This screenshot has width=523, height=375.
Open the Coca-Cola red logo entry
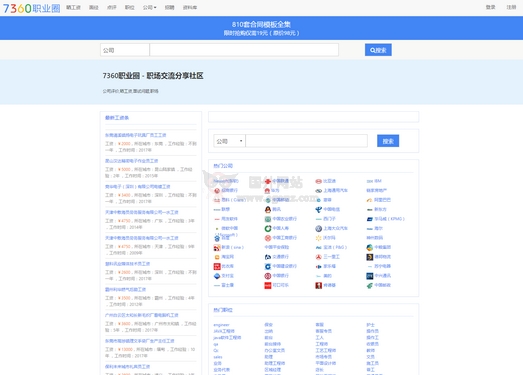[x=268, y=285]
